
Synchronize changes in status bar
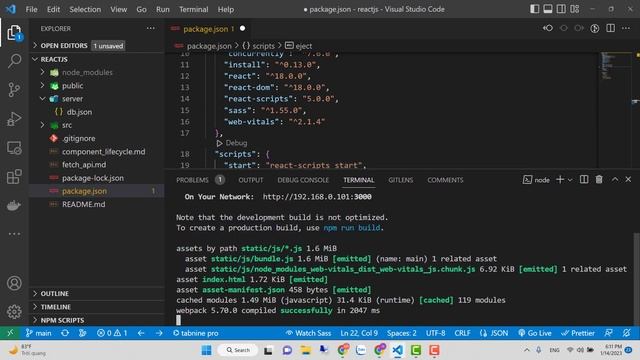coord(65,333)
